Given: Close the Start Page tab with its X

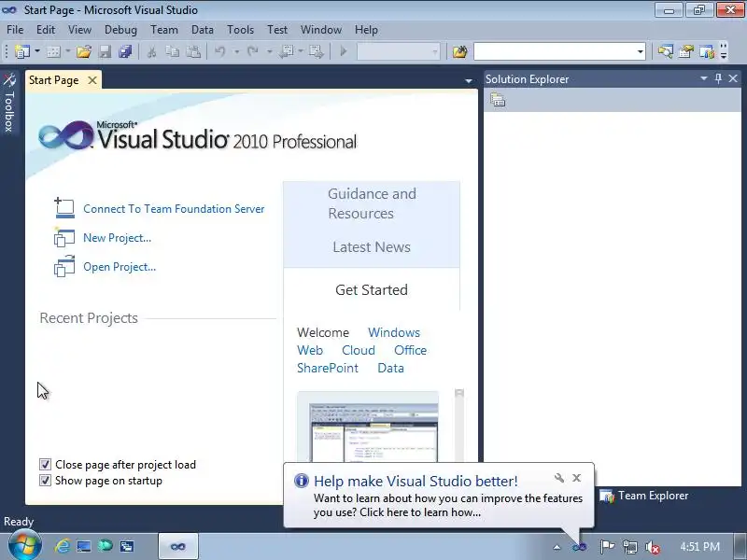Looking at the screenshot, I should [92, 80].
